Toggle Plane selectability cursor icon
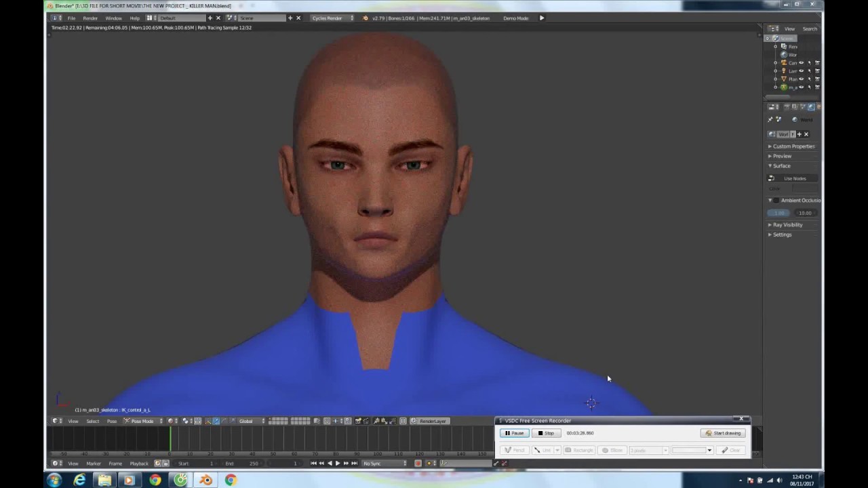868x488 pixels. (809, 79)
